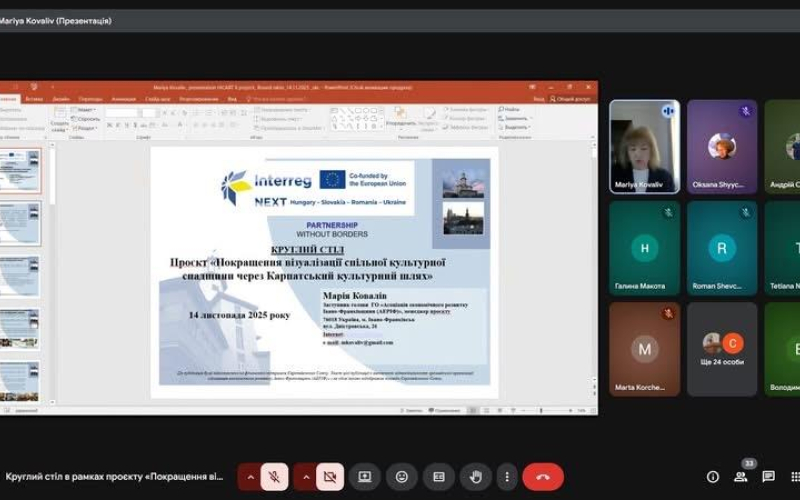Click Сбросить slide reset button
Viewport: 800px width, 500px height.
(86, 119)
